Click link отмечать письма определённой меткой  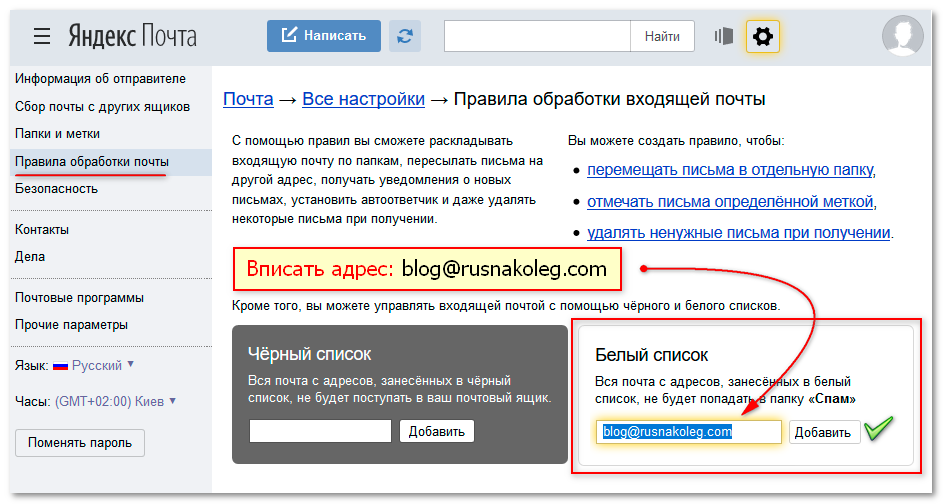(x=730, y=201)
